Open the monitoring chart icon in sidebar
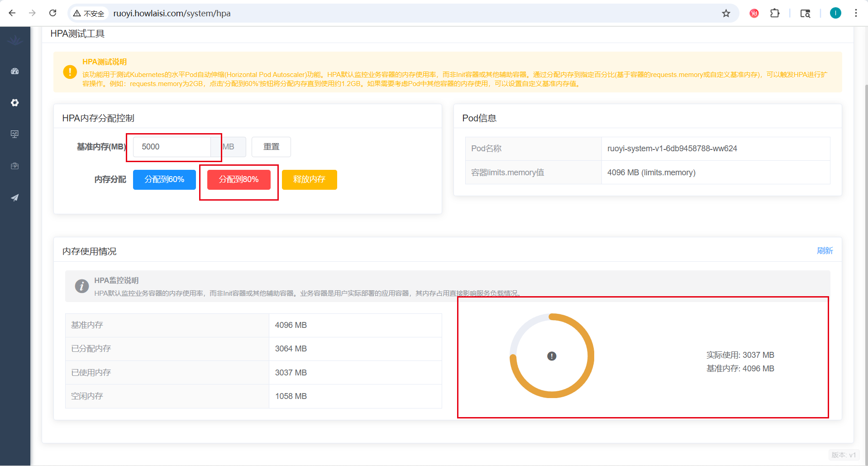868x466 pixels. pyautogui.click(x=15, y=134)
